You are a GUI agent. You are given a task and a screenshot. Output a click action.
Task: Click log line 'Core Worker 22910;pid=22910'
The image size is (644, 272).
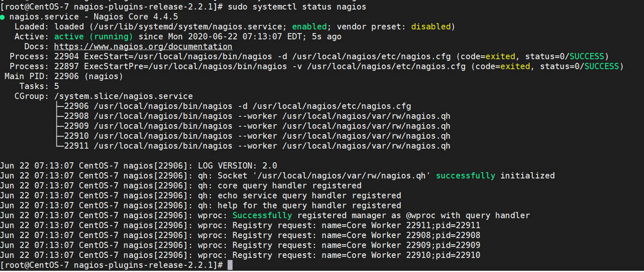[x=240, y=255]
